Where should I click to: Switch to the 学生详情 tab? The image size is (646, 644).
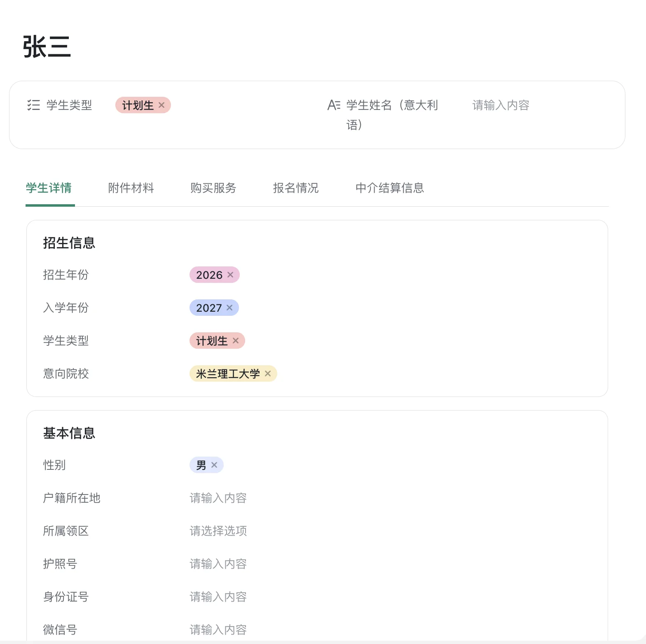(x=49, y=188)
